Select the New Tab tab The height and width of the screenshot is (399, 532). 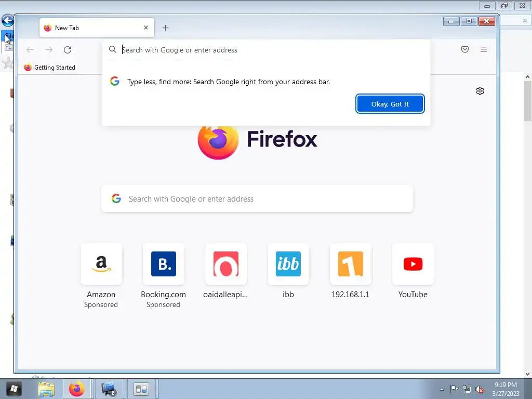pyautogui.click(x=97, y=28)
